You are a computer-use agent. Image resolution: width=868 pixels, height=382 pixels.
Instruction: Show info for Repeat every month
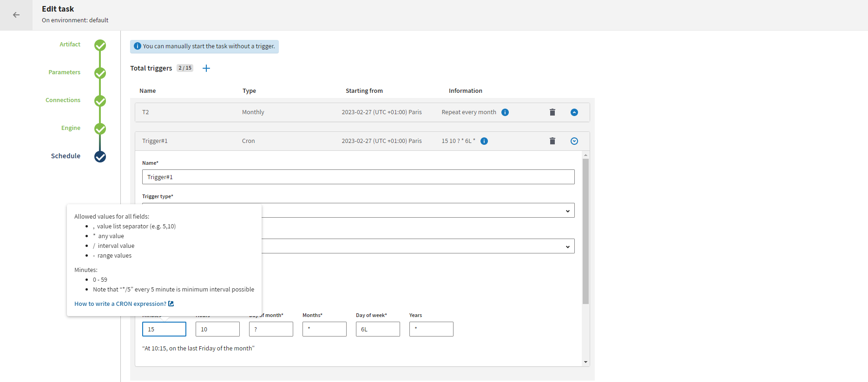(505, 112)
